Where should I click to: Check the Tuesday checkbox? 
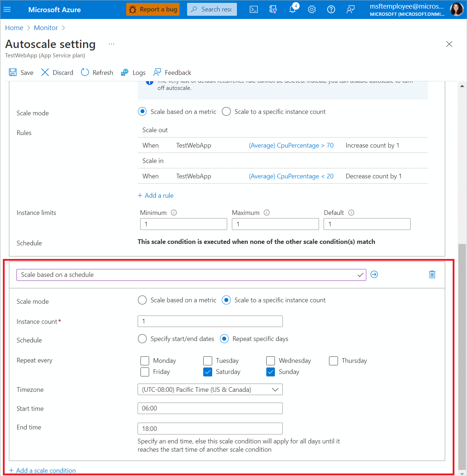point(208,361)
